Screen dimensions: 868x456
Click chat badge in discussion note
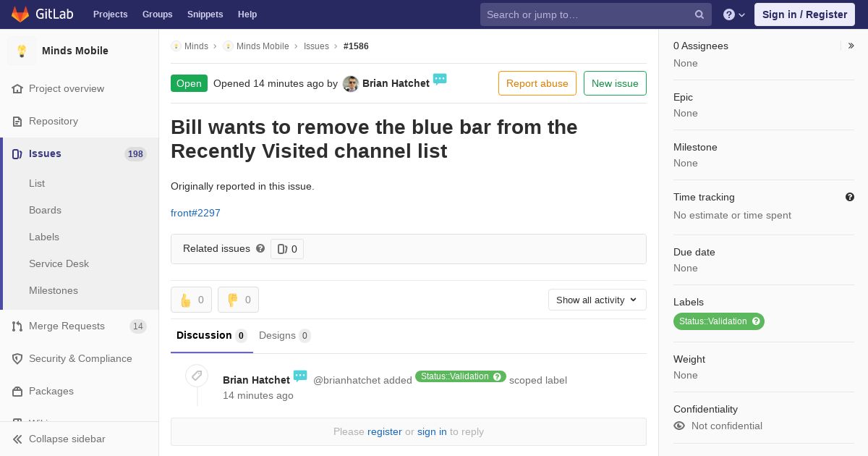[x=300, y=376]
